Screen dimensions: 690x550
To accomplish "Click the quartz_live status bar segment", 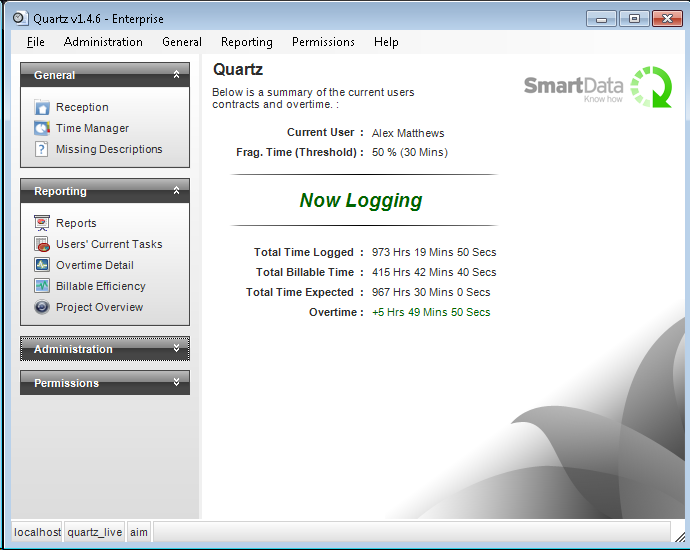I will tap(95, 532).
